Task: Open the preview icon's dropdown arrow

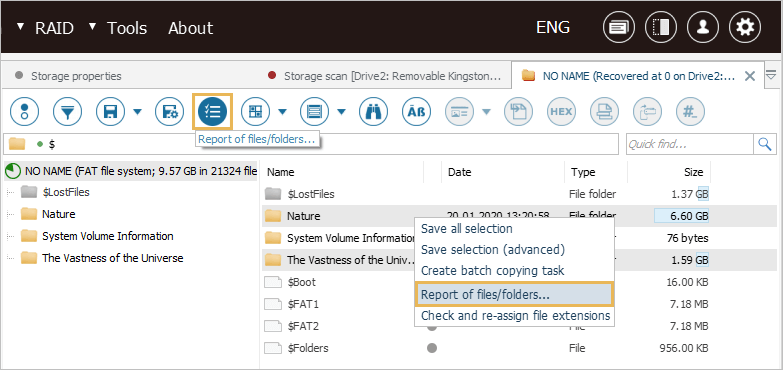Action: pos(486,111)
